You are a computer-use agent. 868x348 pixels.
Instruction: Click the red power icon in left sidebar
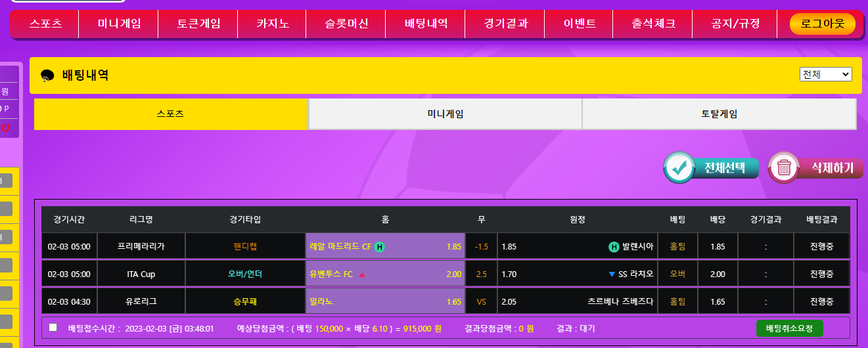[x=5, y=127]
